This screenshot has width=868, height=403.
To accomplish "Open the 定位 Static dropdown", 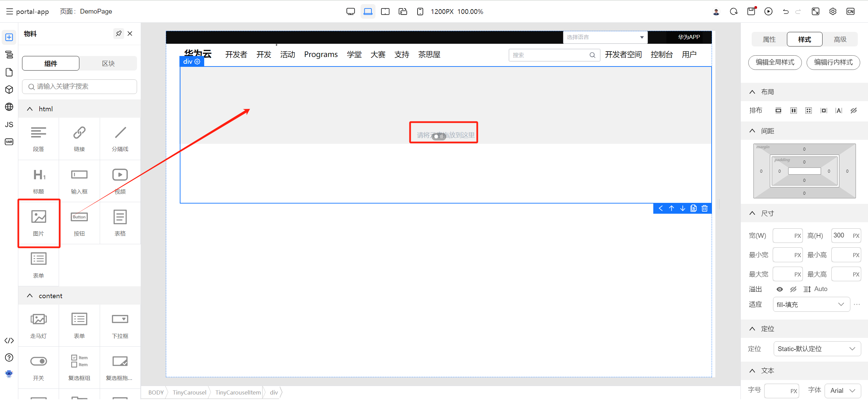I will pyautogui.click(x=817, y=349).
